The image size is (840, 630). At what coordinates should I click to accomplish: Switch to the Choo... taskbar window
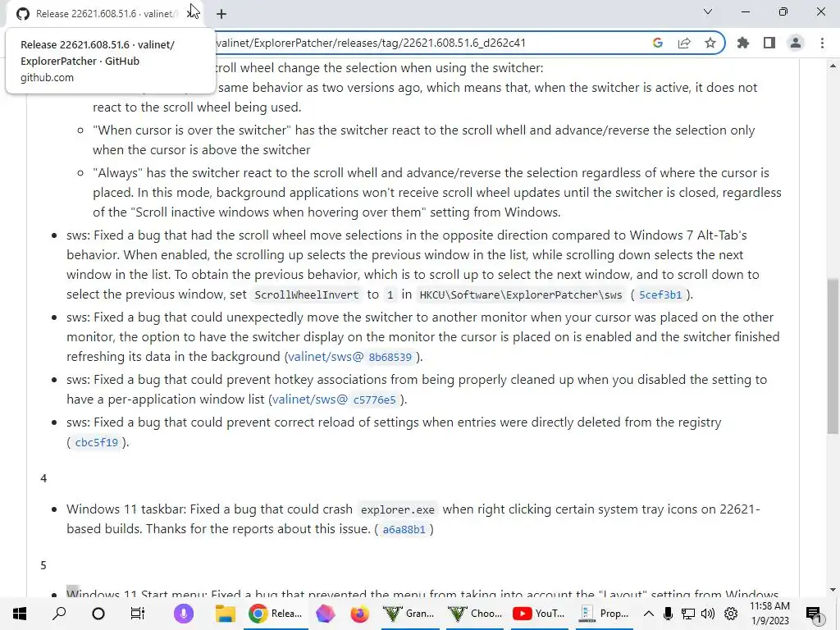(475, 614)
